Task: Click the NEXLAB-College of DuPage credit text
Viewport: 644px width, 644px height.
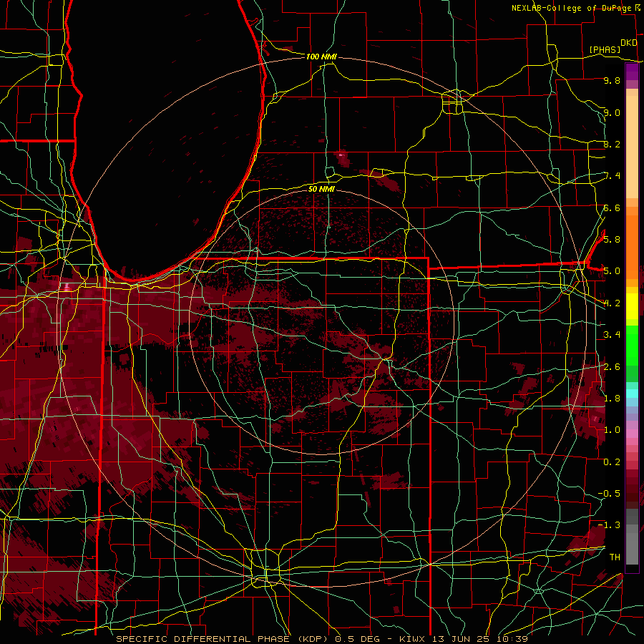Action: point(571,8)
